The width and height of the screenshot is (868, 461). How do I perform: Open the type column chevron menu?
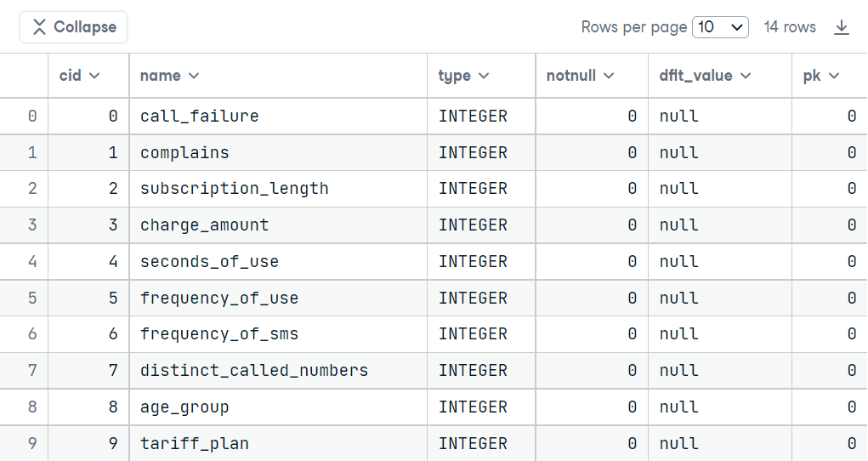point(484,76)
